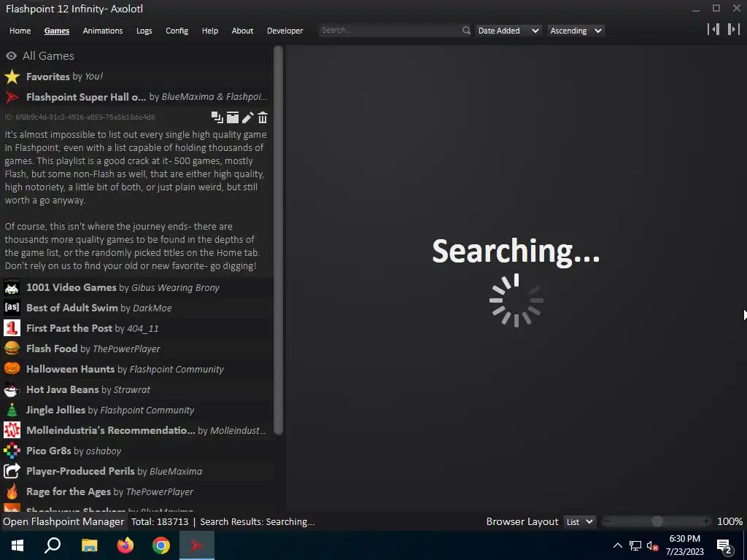Open the Ascending order dropdown
Screen dimensions: 747x560
click(576, 31)
